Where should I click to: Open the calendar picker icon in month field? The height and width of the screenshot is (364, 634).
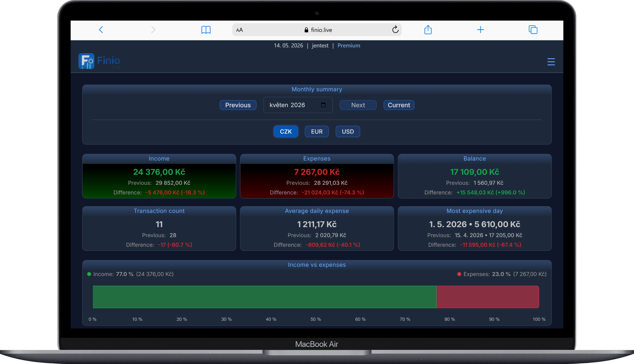click(x=323, y=105)
